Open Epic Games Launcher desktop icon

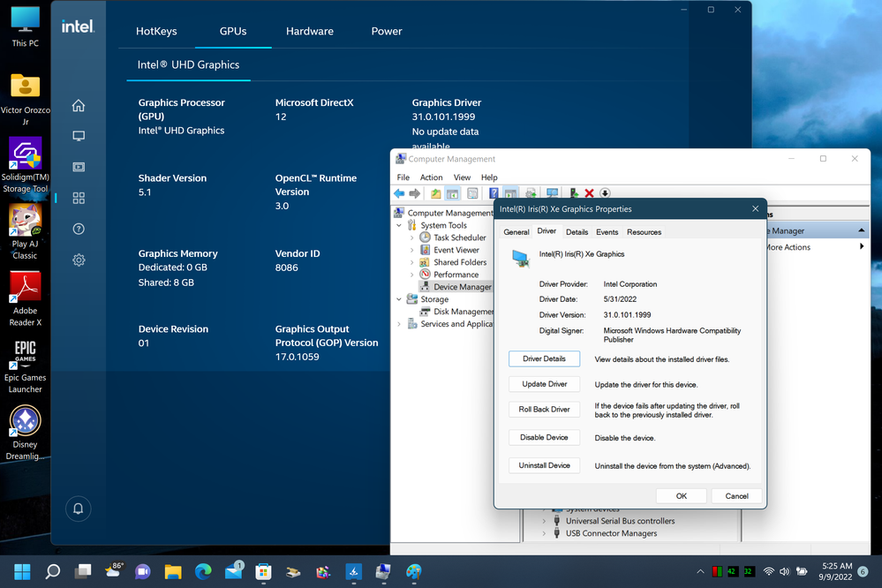26,366
